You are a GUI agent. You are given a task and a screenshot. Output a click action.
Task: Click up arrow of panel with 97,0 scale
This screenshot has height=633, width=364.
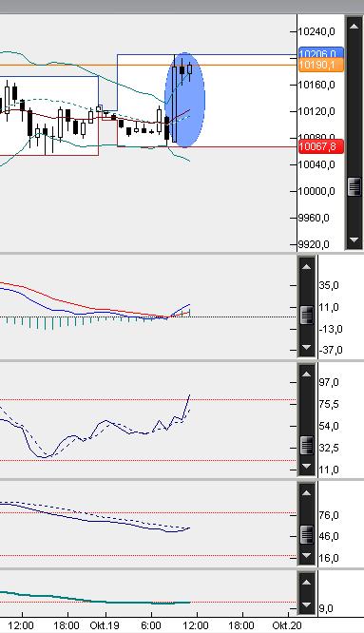(307, 374)
